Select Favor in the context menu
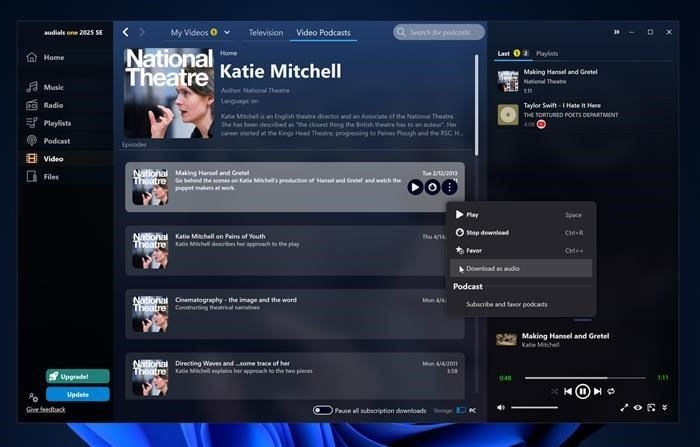 tap(521, 251)
